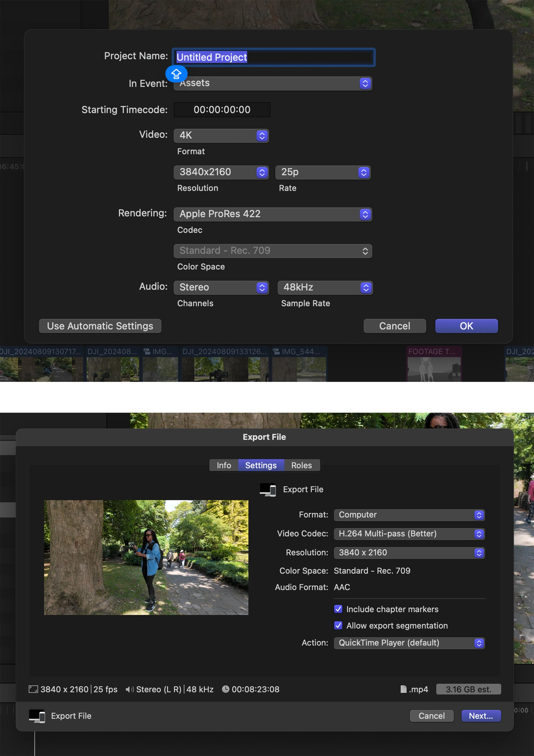Open the Rendering codec Apple ProRes 422 dropdown
This screenshot has height=756, width=534.
tap(272, 214)
